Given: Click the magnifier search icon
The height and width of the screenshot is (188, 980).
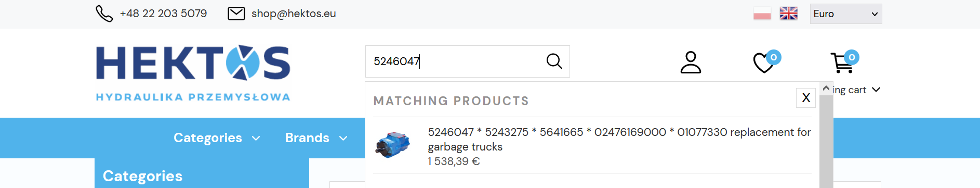Looking at the screenshot, I should 554,61.
